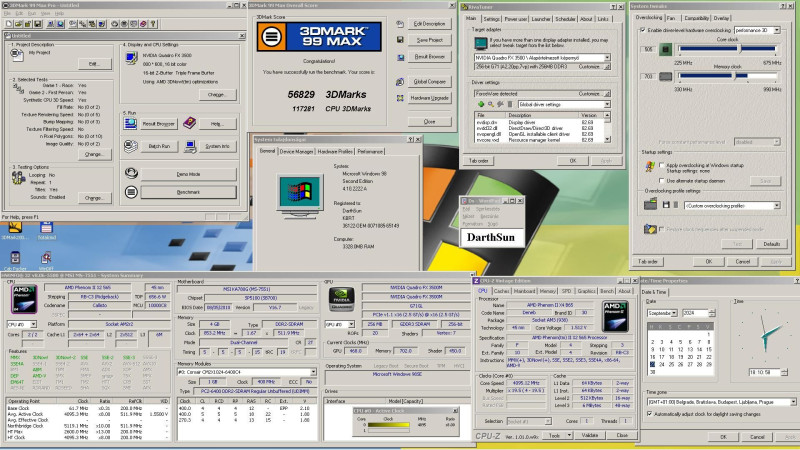Switch to Fan tab in System tweaks
This screenshot has width=800, height=450.
671,18
